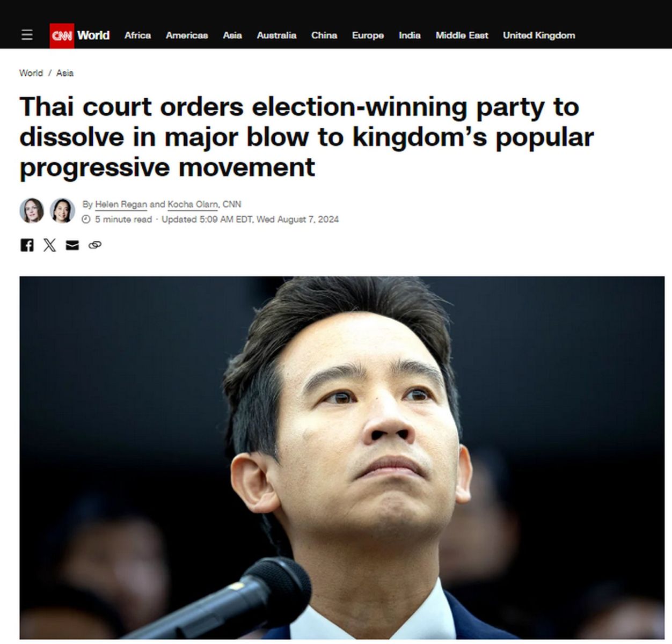Go to Africa news section
This screenshot has height=644, width=672.
pyautogui.click(x=137, y=35)
